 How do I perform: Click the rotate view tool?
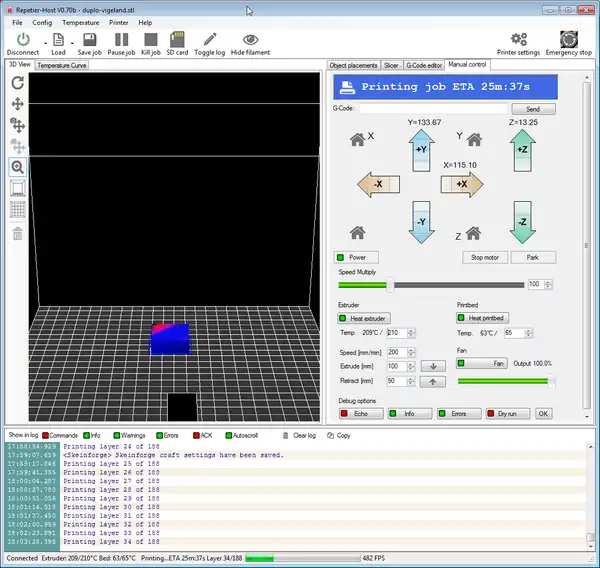(x=17, y=82)
